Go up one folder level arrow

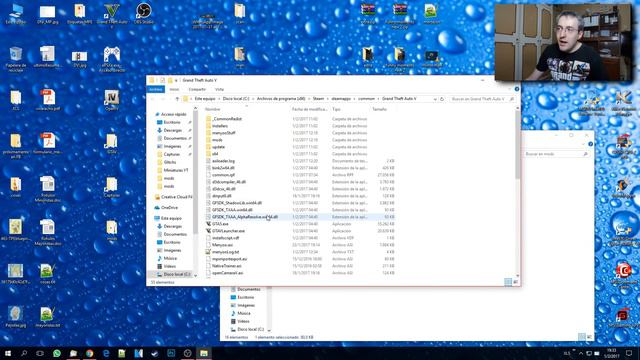click(177, 99)
